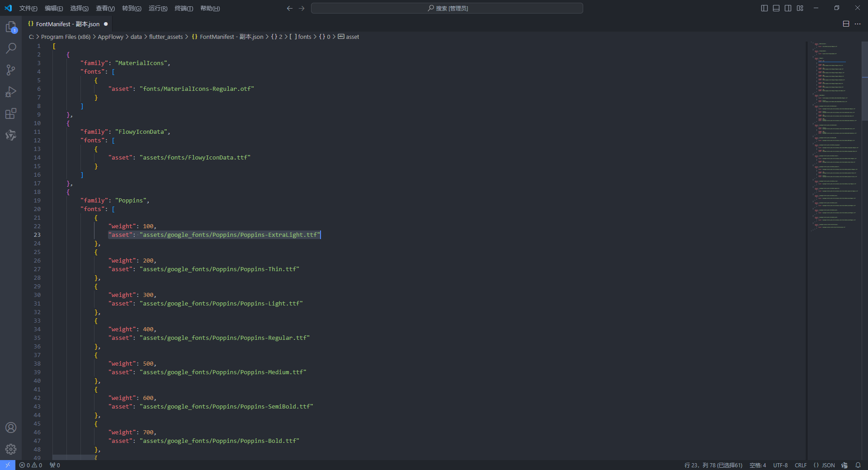Toggle the secondary side bar visibility

(x=788, y=8)
